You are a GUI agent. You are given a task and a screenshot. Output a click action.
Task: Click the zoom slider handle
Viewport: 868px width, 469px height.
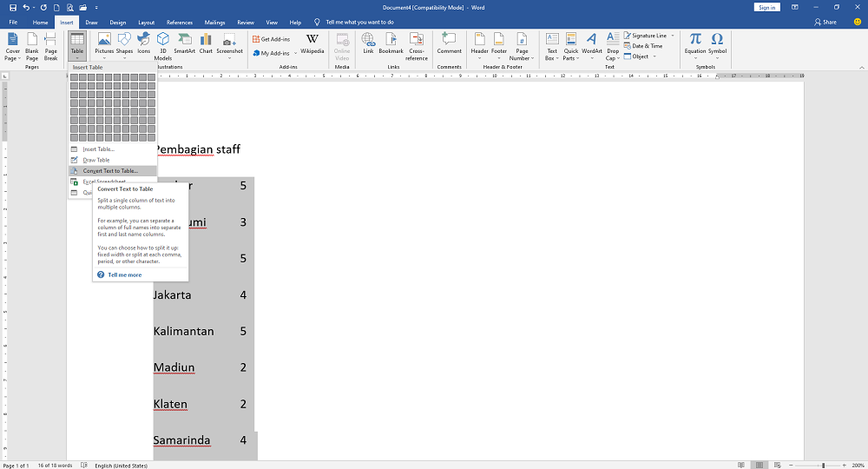point(823,466)
